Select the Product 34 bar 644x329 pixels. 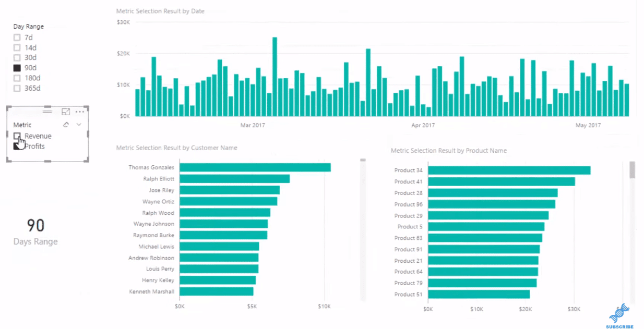click(x=509, y=170)
